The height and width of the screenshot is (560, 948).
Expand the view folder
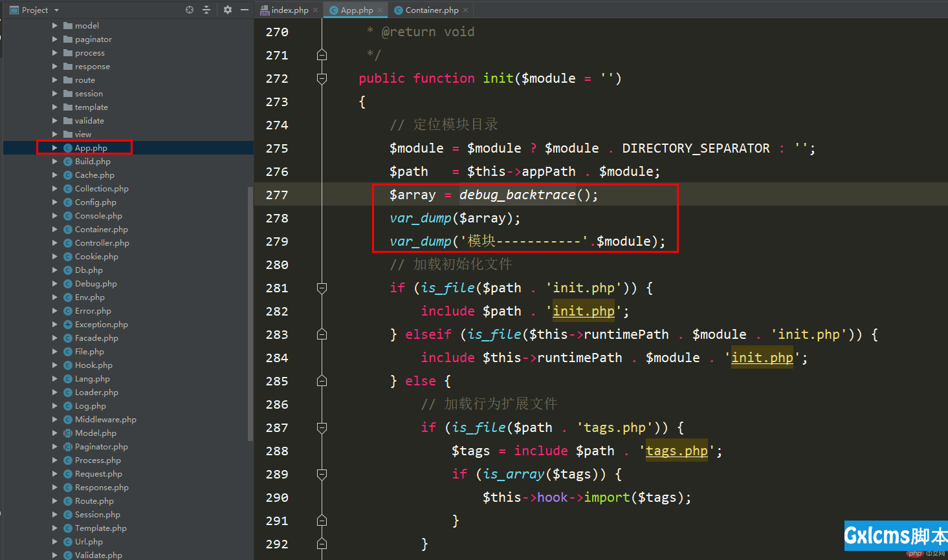[55, 135]
